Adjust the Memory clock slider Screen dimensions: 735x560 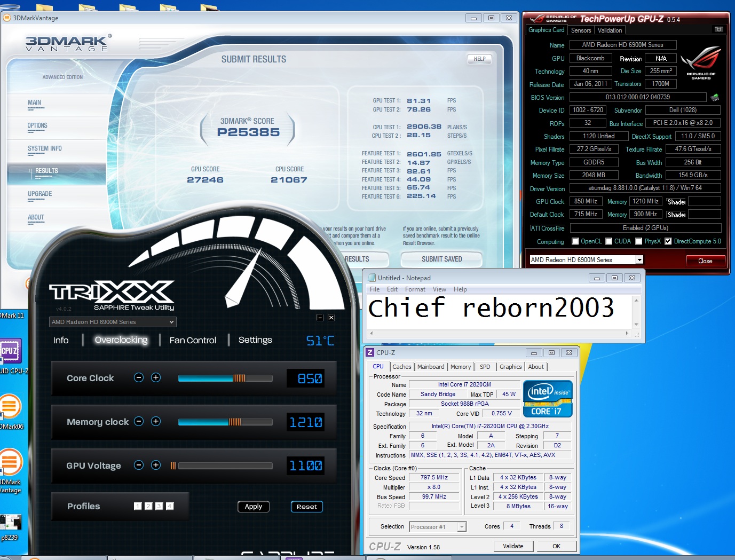[225, 422]
